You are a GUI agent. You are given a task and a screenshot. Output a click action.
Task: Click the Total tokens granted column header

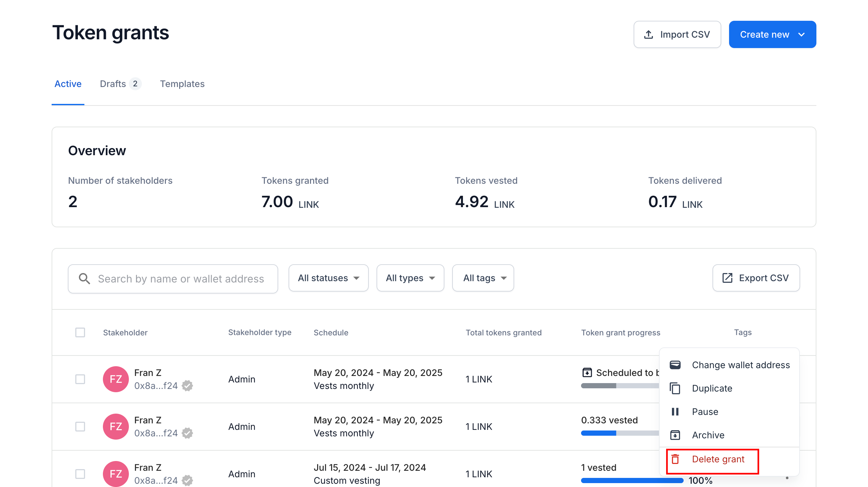pyautogui.click(x=503, y=332)
